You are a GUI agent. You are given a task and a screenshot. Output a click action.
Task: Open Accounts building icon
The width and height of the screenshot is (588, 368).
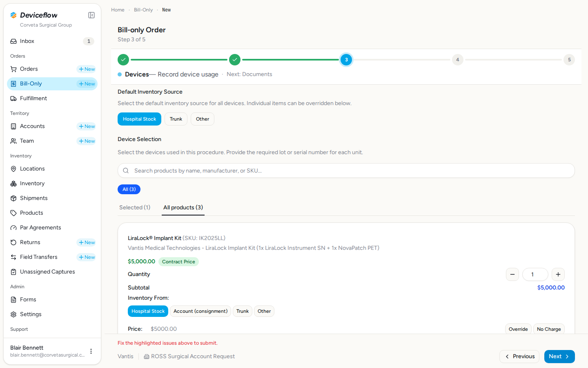point(13,126)
